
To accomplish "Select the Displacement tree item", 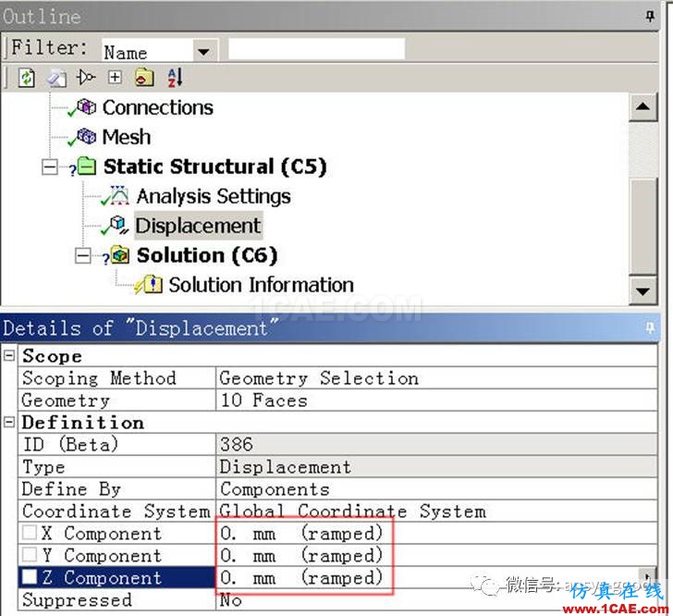I will click(x=198, y=226).
